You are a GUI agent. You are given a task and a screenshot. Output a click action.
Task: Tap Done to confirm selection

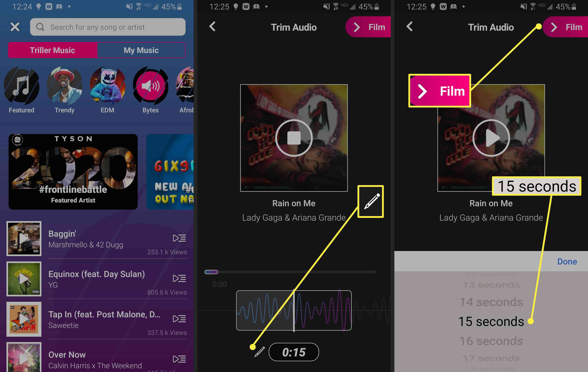tap(566, 261)
